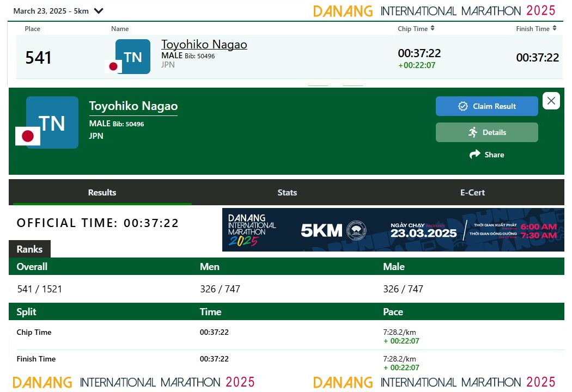Screen dimensions: 572x392
Task: Click the Male rank value 326 / 747
Action: pyautogui.click(x=403, y=289)
